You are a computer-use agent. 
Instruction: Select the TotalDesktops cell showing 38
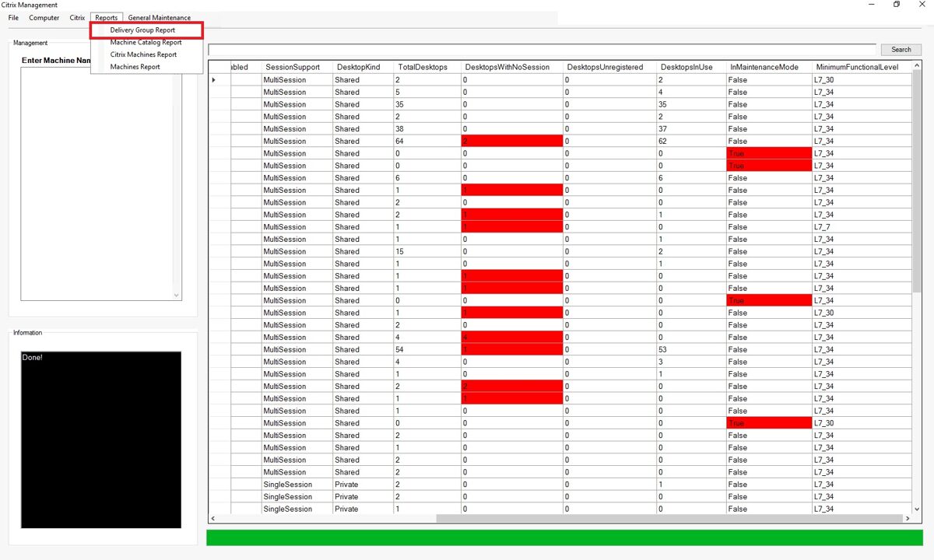[427, 129]
